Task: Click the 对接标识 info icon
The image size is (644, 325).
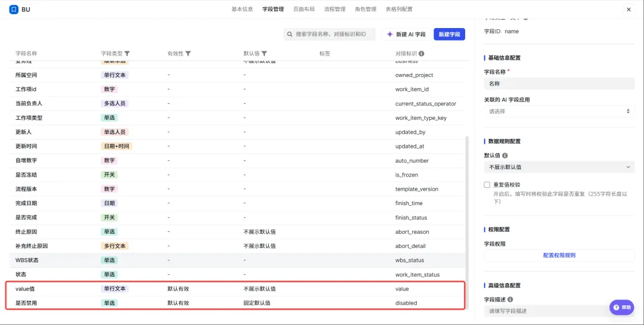Action: (x=422, y=54)
